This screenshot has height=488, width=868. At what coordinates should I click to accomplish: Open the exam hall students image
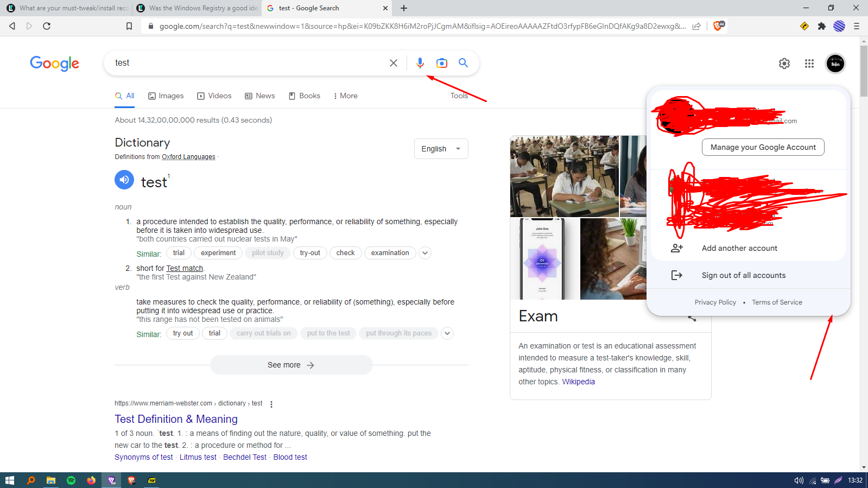(565, 176)
